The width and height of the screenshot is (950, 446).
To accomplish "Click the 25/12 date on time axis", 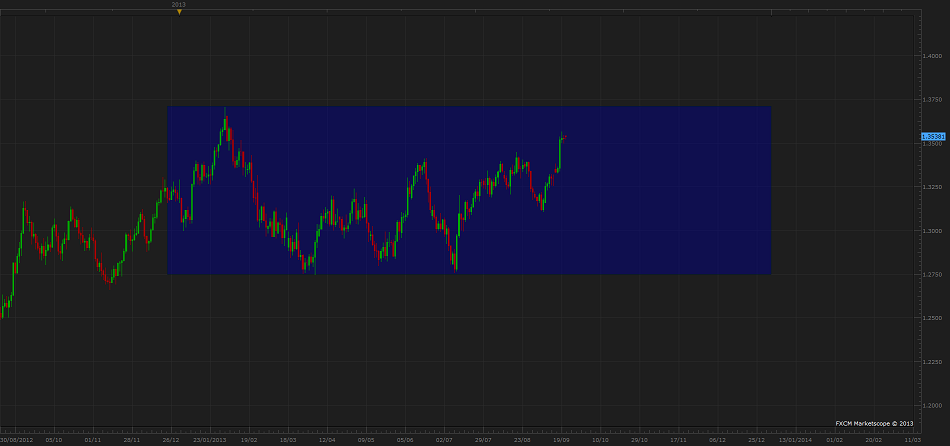I will click(x=756, y=439).
